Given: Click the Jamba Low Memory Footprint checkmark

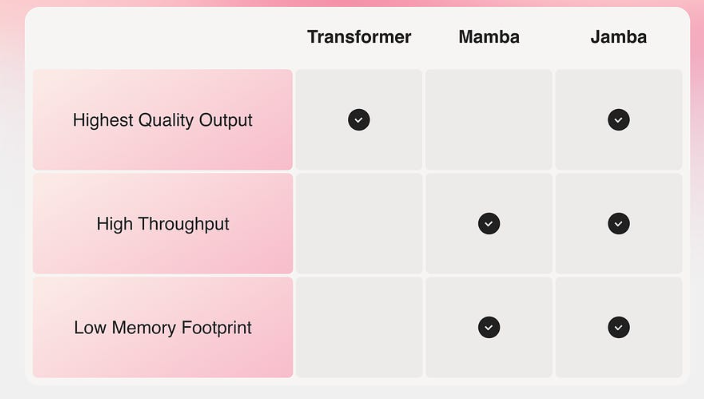Looking at the screenshot, I should click(618, 327).
